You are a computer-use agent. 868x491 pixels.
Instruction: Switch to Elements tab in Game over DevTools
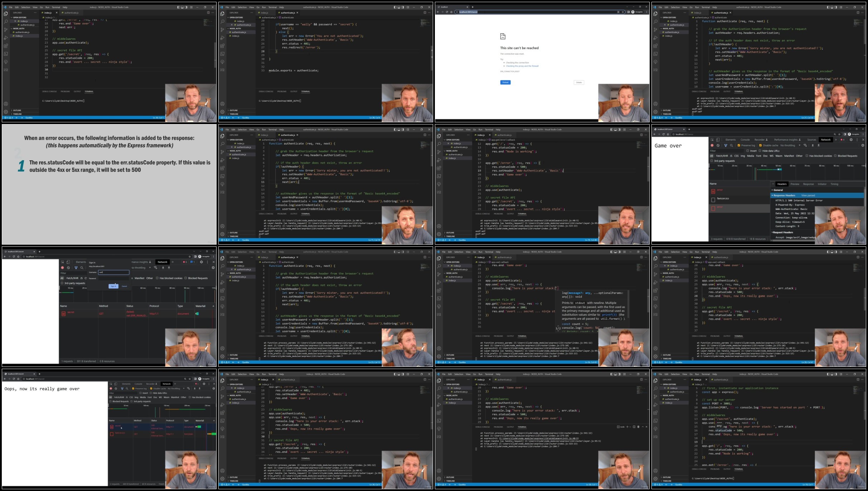731,140
